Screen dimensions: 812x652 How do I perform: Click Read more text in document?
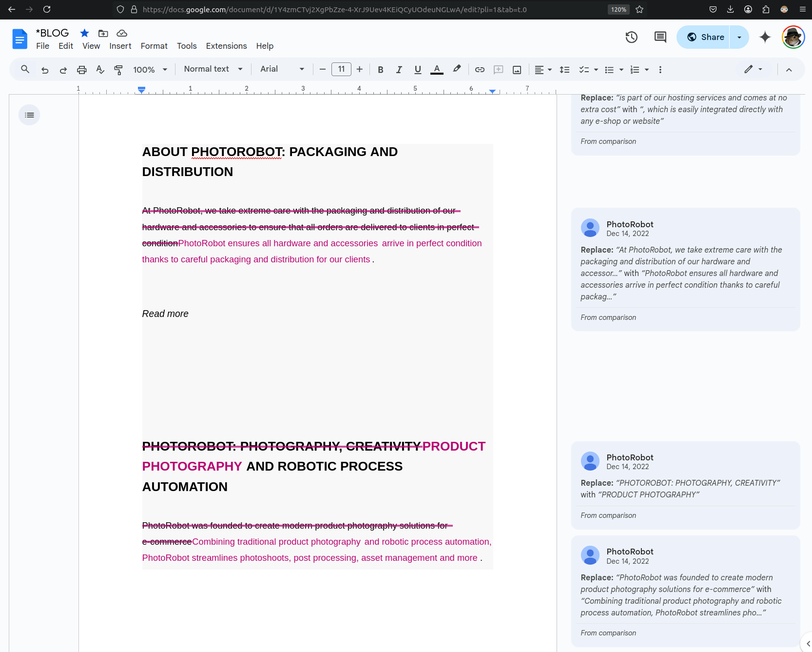165,314
